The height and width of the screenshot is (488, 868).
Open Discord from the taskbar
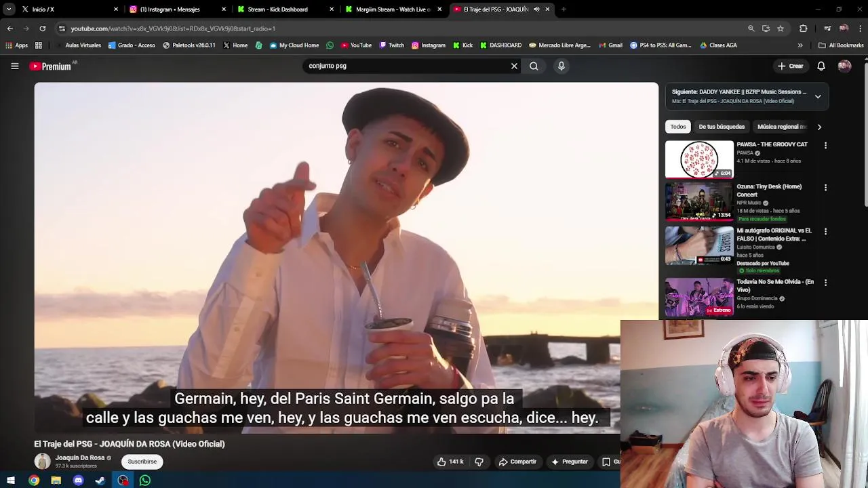coord(78,481)
